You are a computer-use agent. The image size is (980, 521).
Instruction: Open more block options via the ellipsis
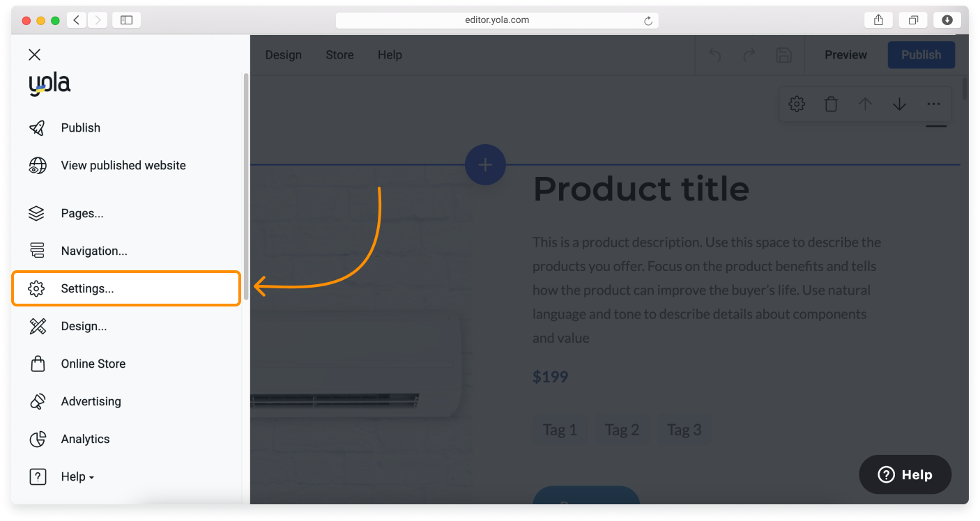click(933, 103)
